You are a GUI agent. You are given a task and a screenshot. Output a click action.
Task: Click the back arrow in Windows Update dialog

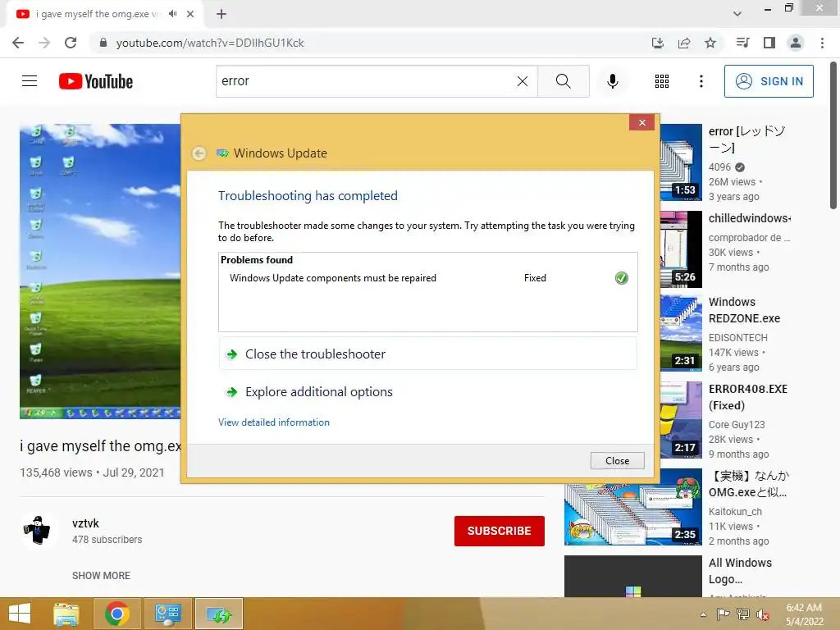[199, 153]
